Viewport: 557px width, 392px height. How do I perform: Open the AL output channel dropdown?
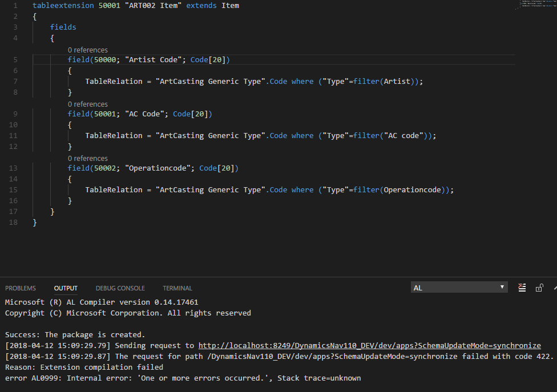click(459, 287)
